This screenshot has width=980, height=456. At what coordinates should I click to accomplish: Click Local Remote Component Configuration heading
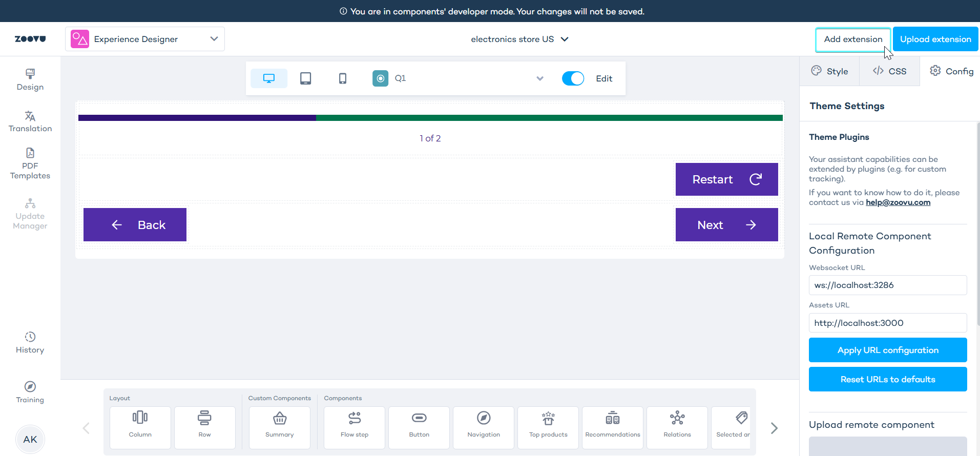pos(870,243)
